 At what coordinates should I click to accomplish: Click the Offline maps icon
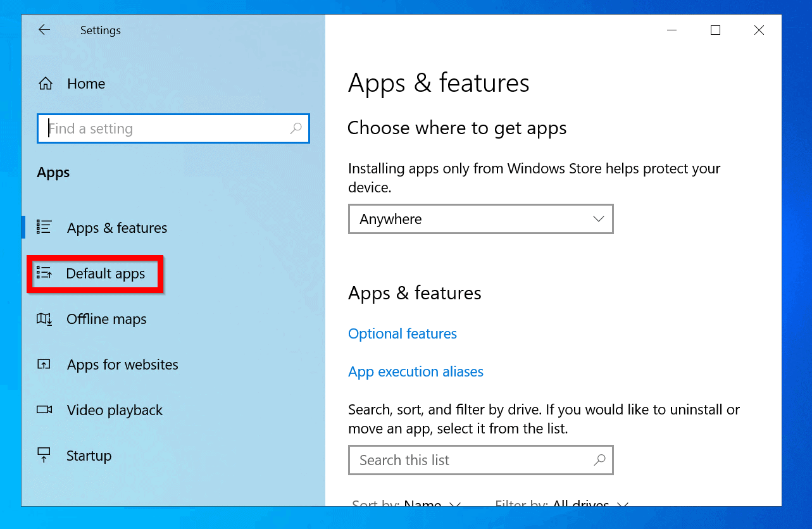tap(44, 319)
